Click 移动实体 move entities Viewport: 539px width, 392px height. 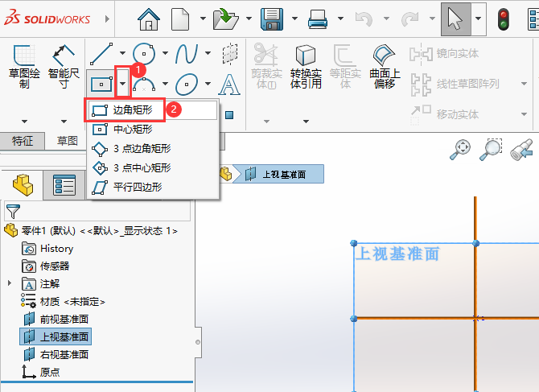(x=444, y=113)
